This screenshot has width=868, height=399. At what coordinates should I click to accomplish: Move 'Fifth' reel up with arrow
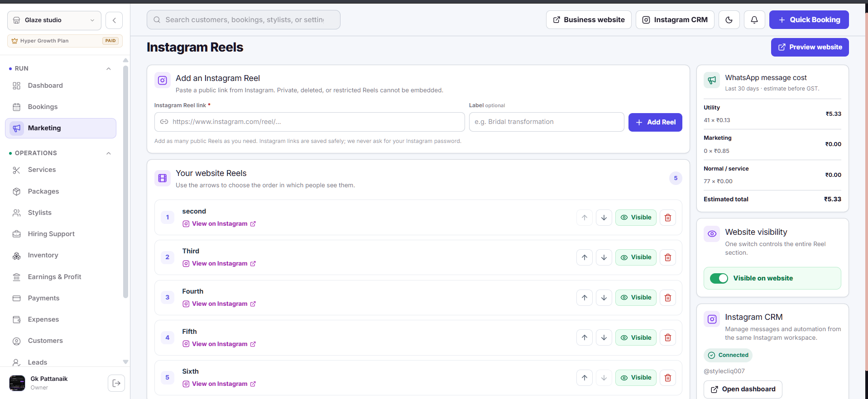(585, 337)
